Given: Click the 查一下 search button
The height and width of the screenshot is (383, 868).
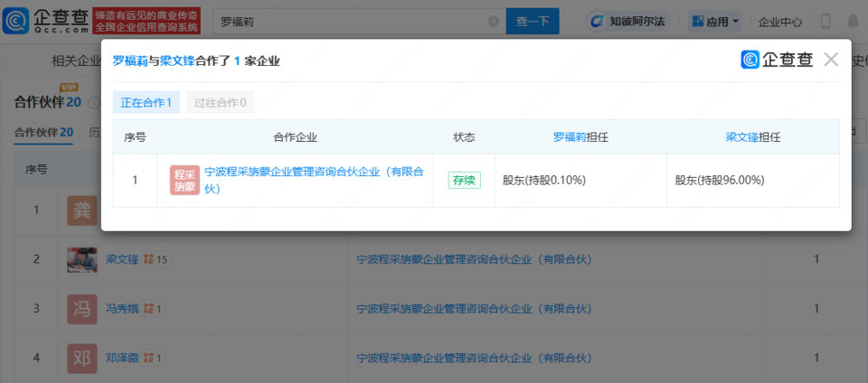Looking at the screenshot, I should click(x=532, y=21).
